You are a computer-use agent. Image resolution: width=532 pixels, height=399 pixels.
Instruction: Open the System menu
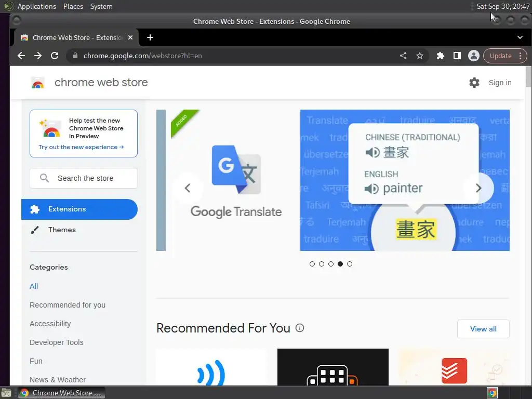click(x=101, y=6)
